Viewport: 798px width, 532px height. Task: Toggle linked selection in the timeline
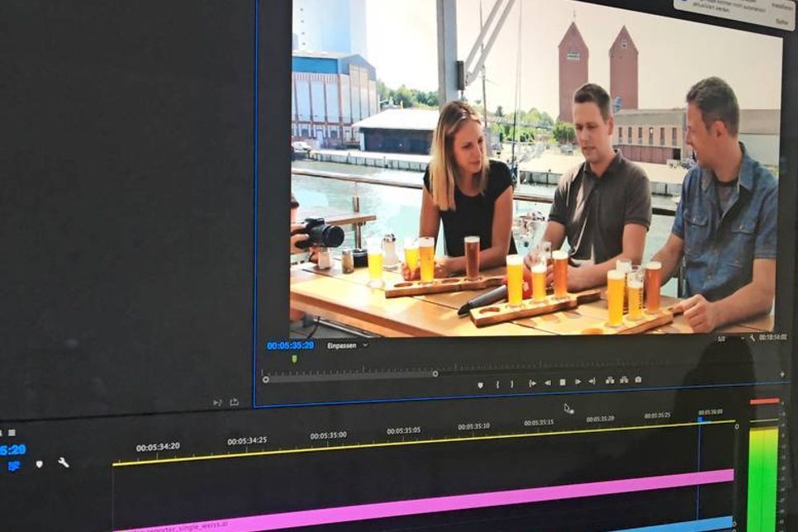click(x=14, y=466)
